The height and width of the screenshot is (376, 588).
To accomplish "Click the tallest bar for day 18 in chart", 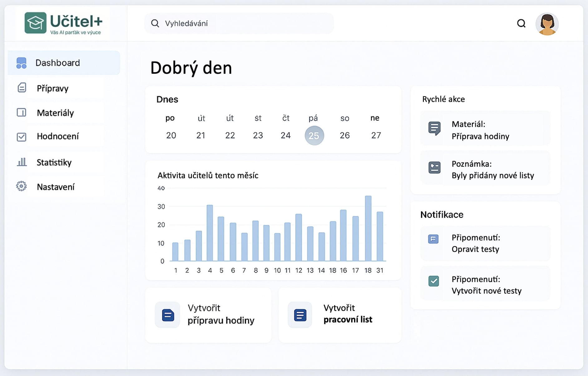I will (x=368, y=228).
